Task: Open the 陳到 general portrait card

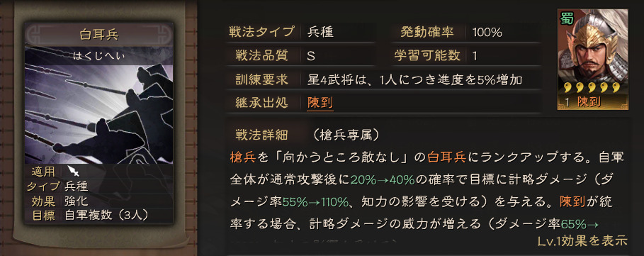Action: [592, 59]
